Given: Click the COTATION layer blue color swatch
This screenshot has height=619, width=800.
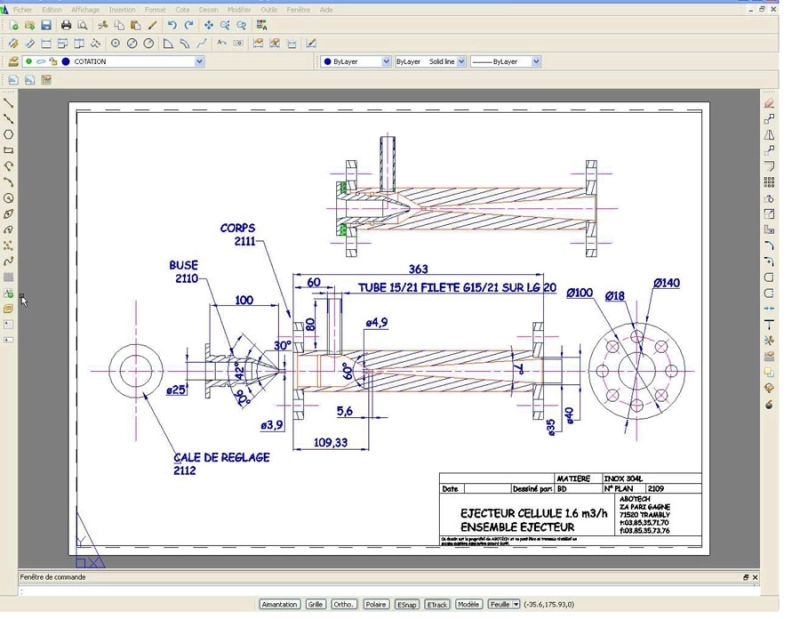Looking at the screenshot, I should [x=66, y=61].
